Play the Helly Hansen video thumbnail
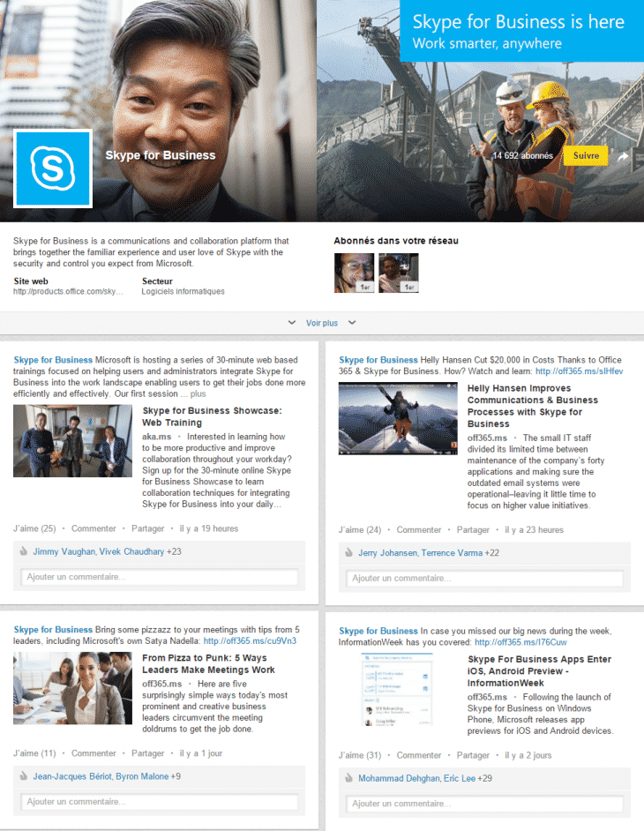 click(397, 418)
